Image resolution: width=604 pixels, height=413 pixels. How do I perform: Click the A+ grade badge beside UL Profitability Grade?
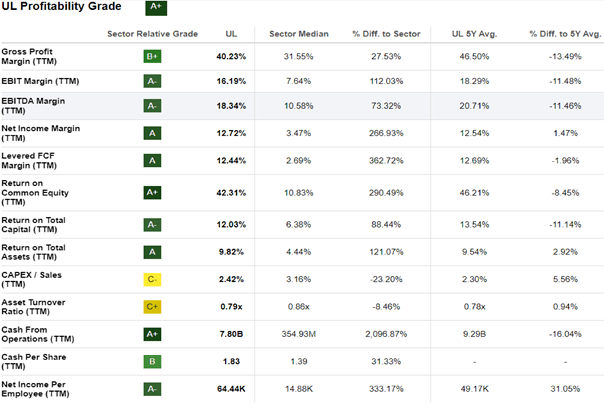point(156,8)
